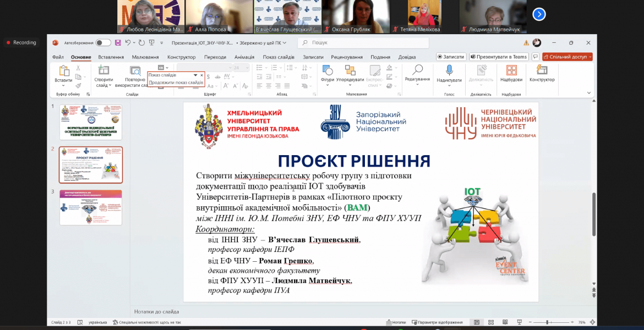Viewport: 644px width, 330px height.
Task: Click the PowerPoint app logo icon
Action: (56, 43)
